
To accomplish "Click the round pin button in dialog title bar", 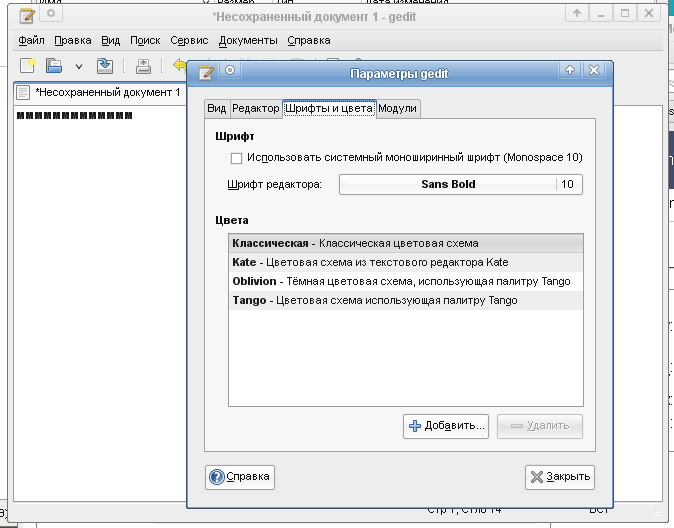I will click(x=230, y=71).
